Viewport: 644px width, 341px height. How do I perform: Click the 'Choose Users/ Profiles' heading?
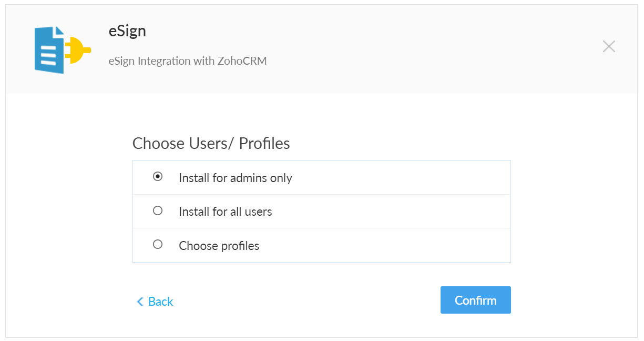pyautogui.click(x=211, y=143)
